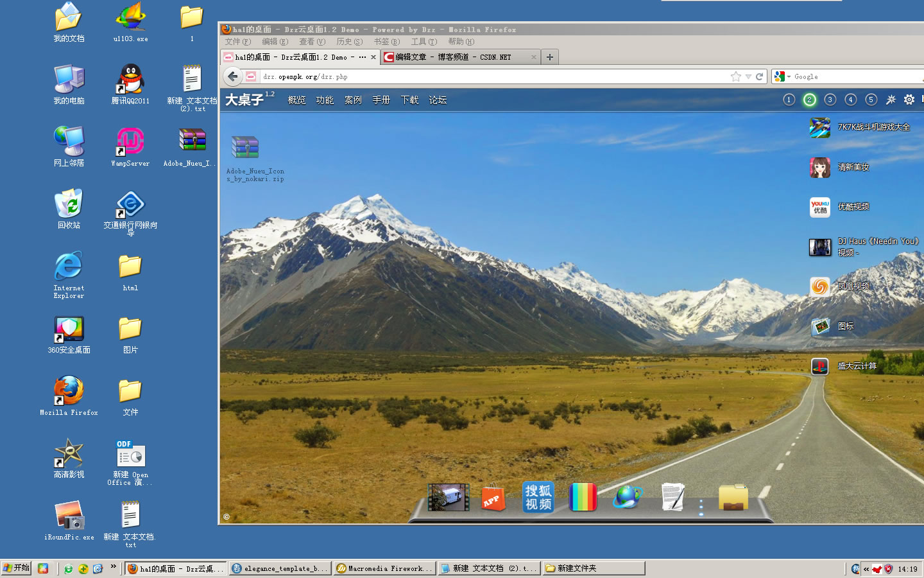
Task: Open the 历史 menu in Firefox
Action: point(350,42)
